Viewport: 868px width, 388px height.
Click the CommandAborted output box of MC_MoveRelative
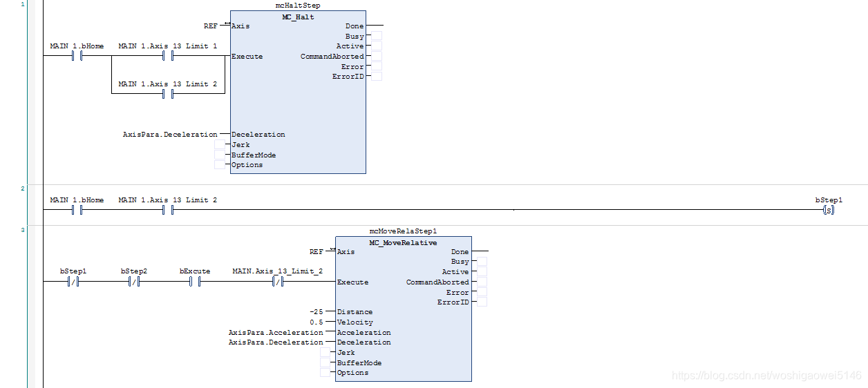pos(482,282)
